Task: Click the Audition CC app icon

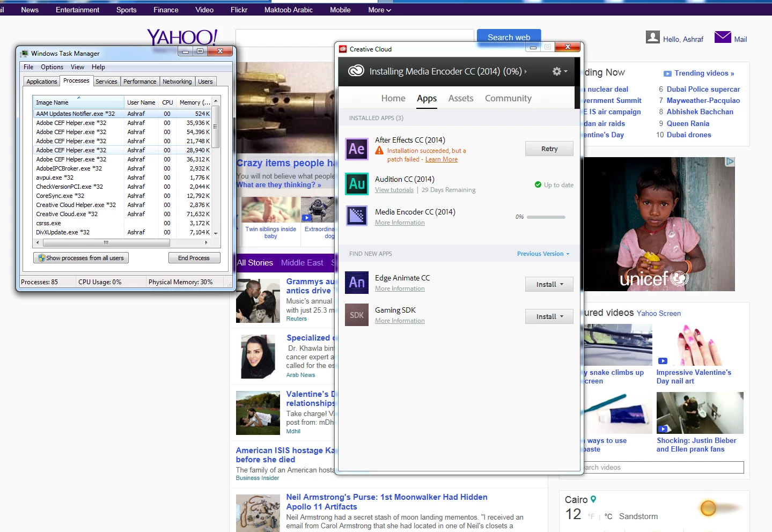Action: point(357,184)
